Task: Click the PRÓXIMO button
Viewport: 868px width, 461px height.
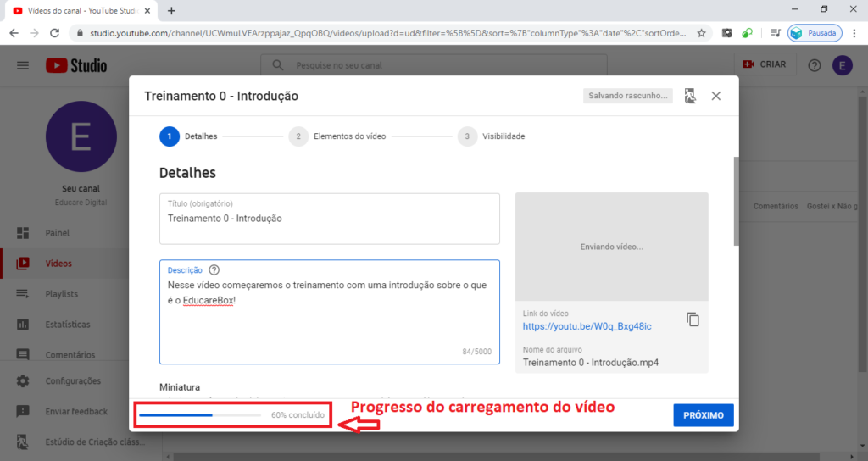Action: 703,415
